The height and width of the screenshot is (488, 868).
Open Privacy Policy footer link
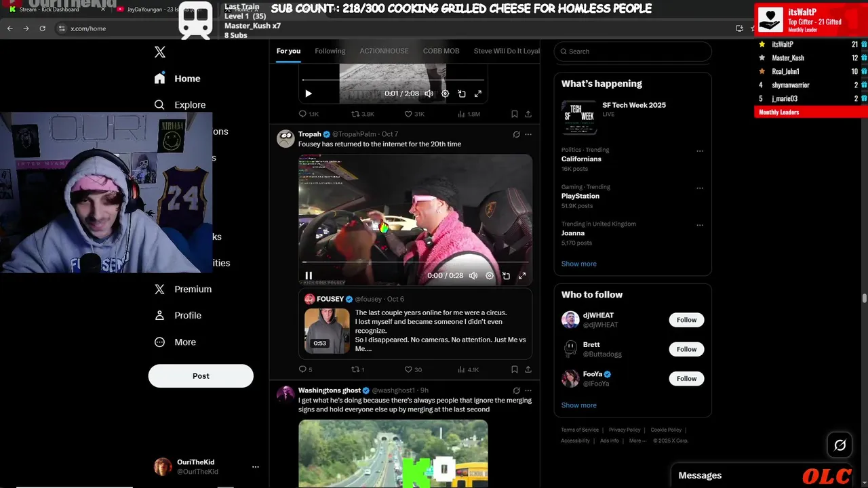click(x=625, y=430)
